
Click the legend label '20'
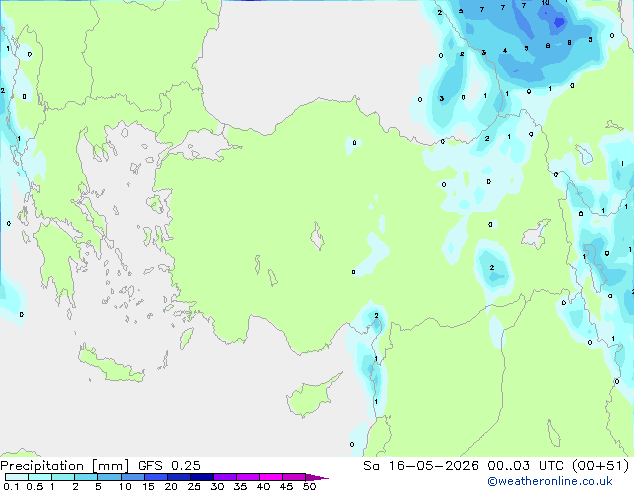click(171, 486)
